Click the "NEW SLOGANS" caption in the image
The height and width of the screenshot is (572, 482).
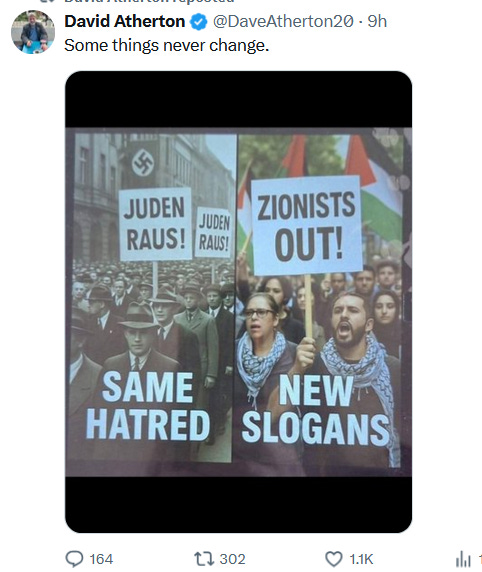tap(315, 410)
